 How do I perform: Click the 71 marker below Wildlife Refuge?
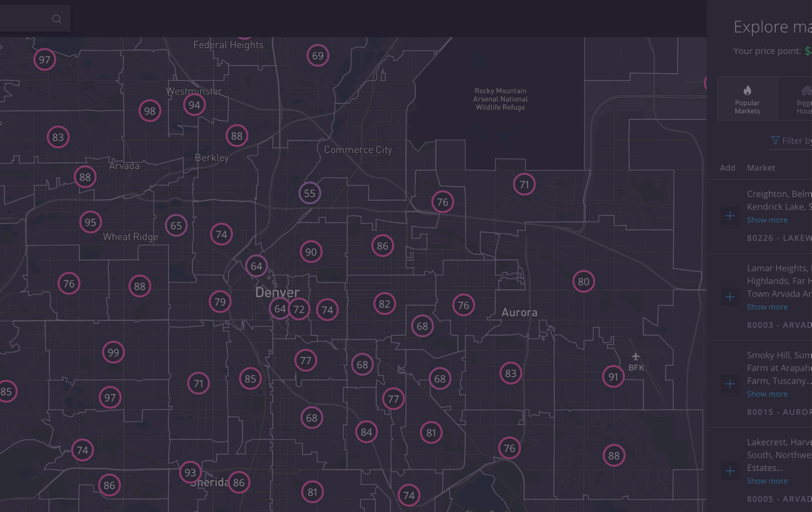[x=524, y=184]
